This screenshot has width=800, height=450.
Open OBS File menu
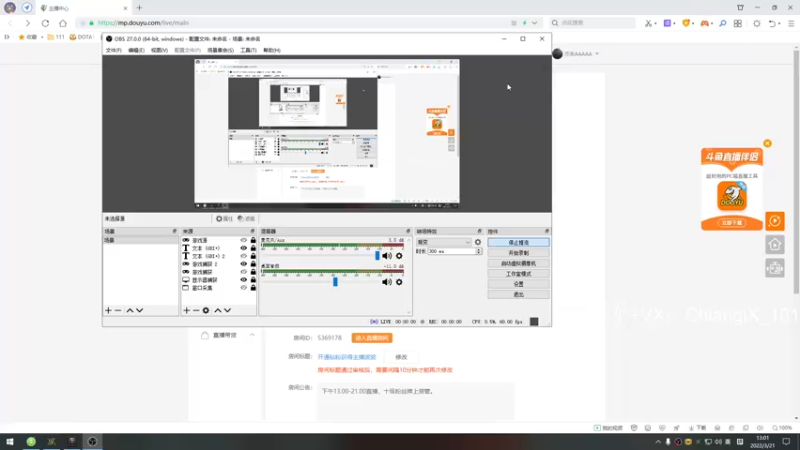click(113, 50)
